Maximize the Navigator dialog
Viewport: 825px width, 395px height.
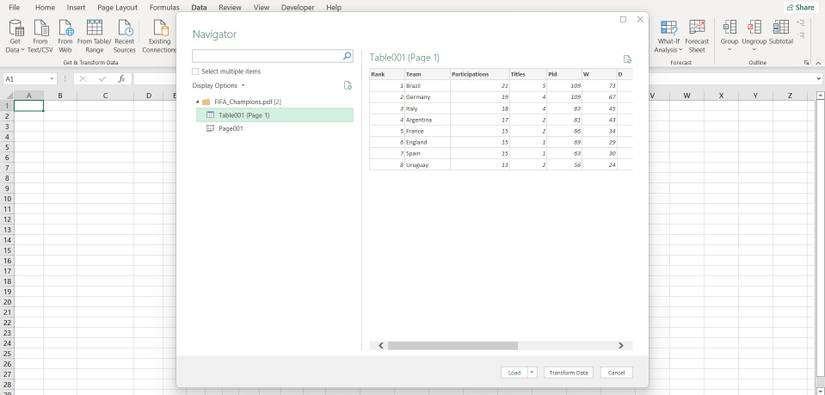[x=623, y=19]
